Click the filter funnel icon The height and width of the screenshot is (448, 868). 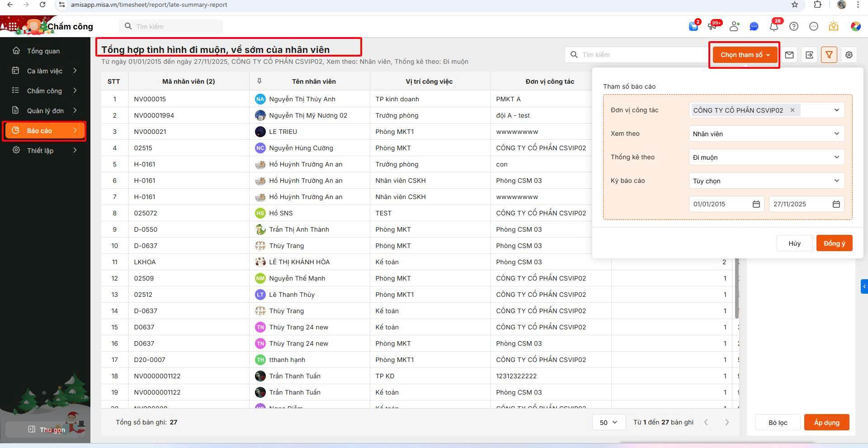pos(829,55)
